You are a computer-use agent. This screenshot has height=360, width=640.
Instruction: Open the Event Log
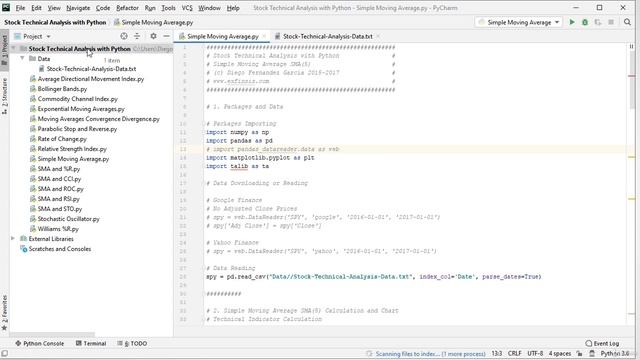pyautogui.click(x=602, y=344)
